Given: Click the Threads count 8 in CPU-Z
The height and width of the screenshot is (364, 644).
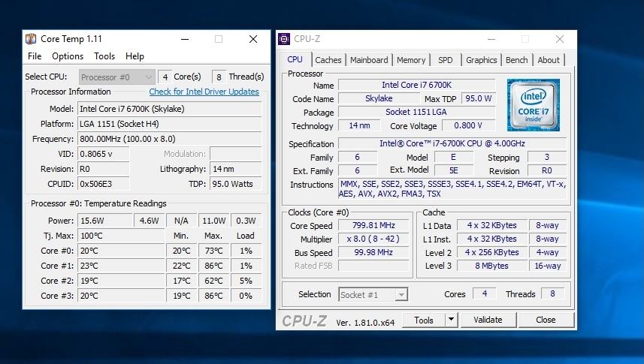Looking at the screenshot, I should click(552, 293).
